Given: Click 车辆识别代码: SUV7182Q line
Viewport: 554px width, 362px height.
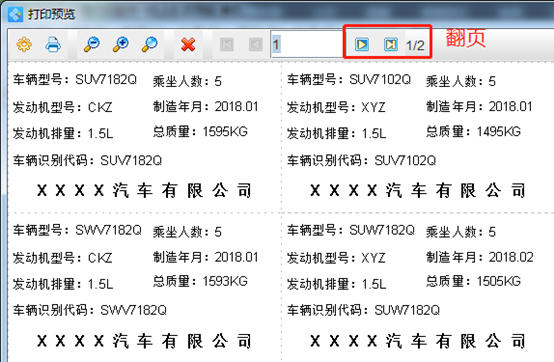Looking at the screenshot, I should click(87, 161).
